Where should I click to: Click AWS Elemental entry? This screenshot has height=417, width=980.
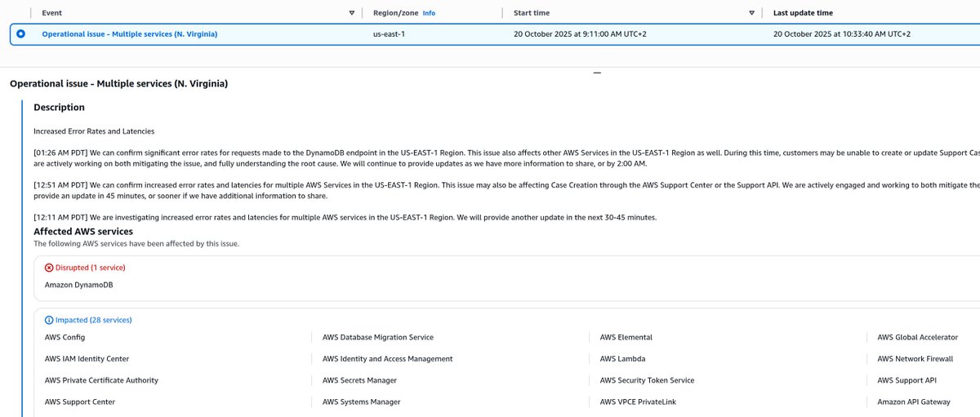coord(626,337)
